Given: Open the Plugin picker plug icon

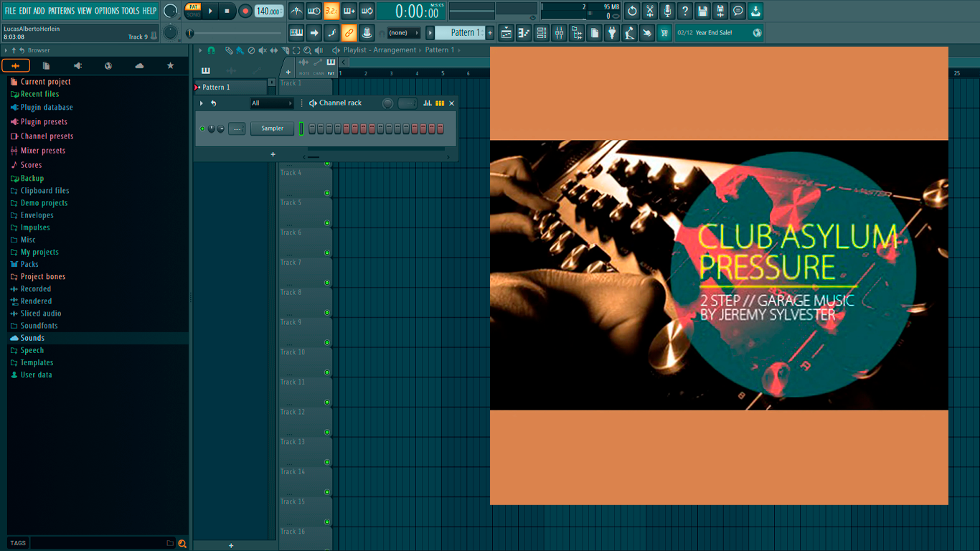Looking at the screenshot, I should 612,32.
